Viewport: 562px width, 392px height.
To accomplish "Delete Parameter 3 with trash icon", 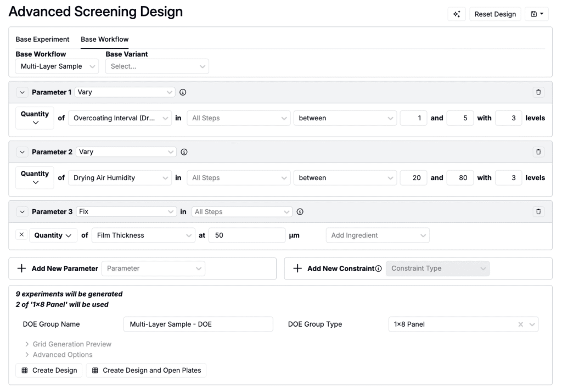I will (538, 211).
